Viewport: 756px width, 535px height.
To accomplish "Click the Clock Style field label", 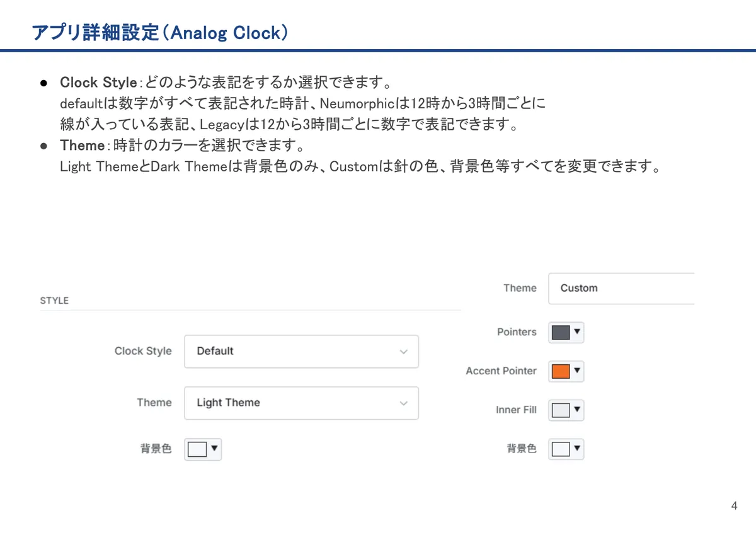I will click(x=143, y=351).
